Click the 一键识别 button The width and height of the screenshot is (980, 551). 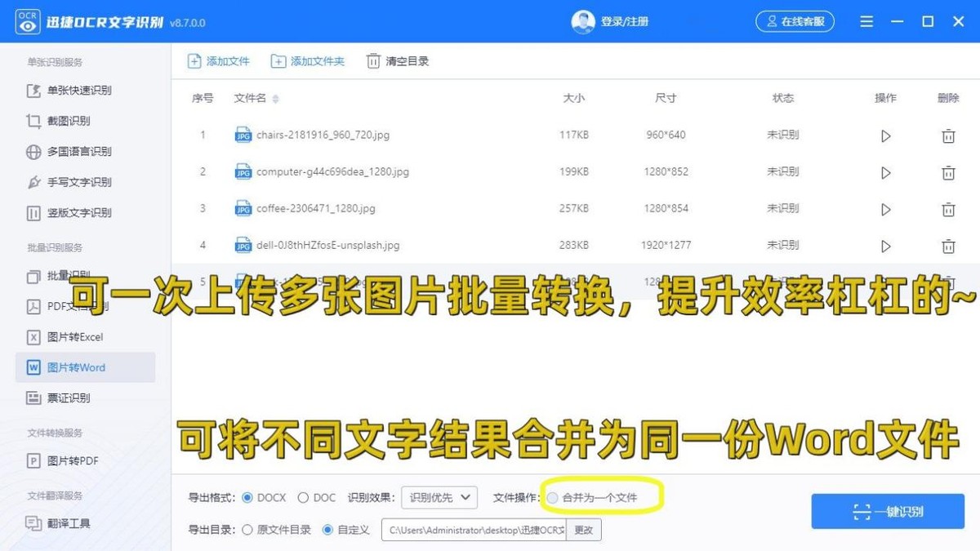[x=887, y=511]
